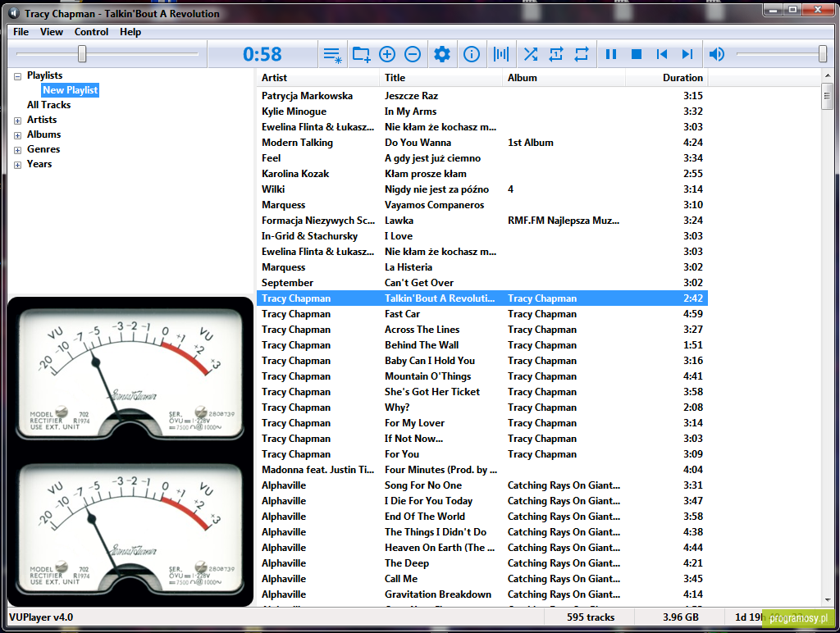Select Karolina Kozak track row
The height and width of the screenshot is (633, 840).
(482, 174)
